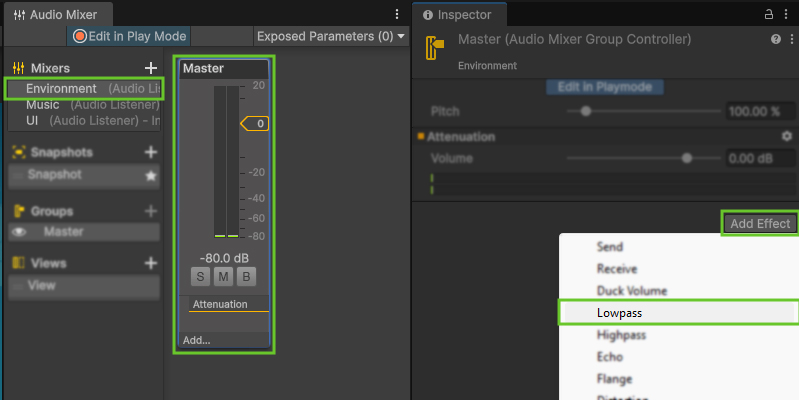Image resolution: width=799 pixels, height=400 pixels.
Task: Select Highpass from the effects menu
Action: pos(622,335)
